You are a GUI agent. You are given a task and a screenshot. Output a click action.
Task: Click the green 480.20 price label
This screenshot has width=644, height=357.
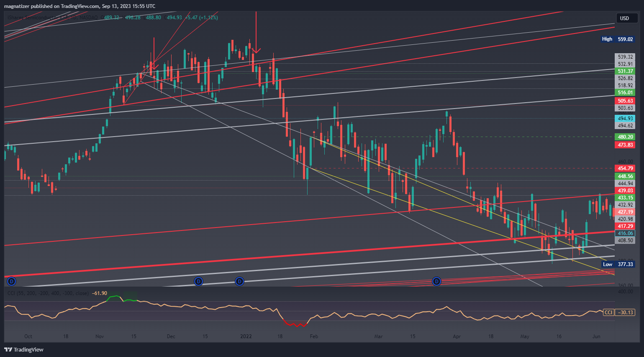tap(625, 137)
